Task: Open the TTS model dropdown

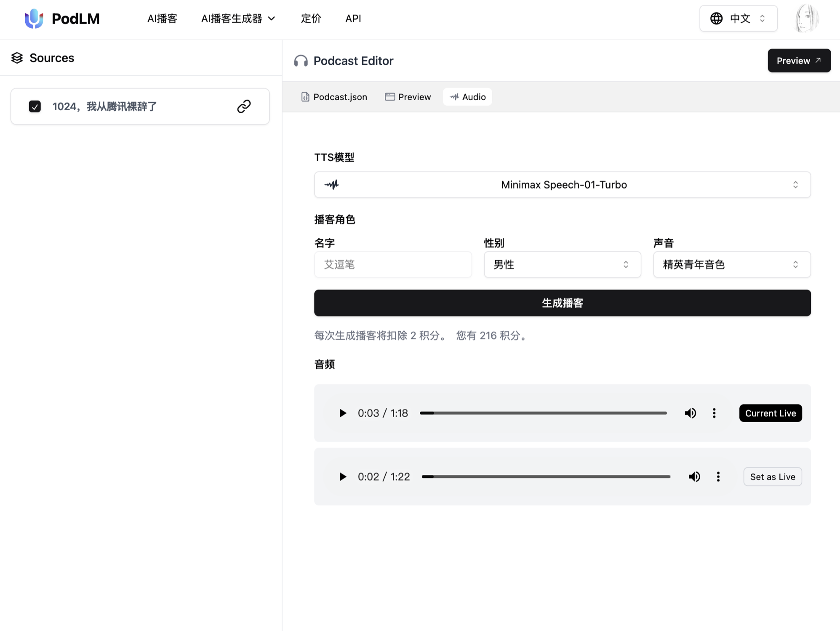Action: pyautogui.click(x=562, y=185)
